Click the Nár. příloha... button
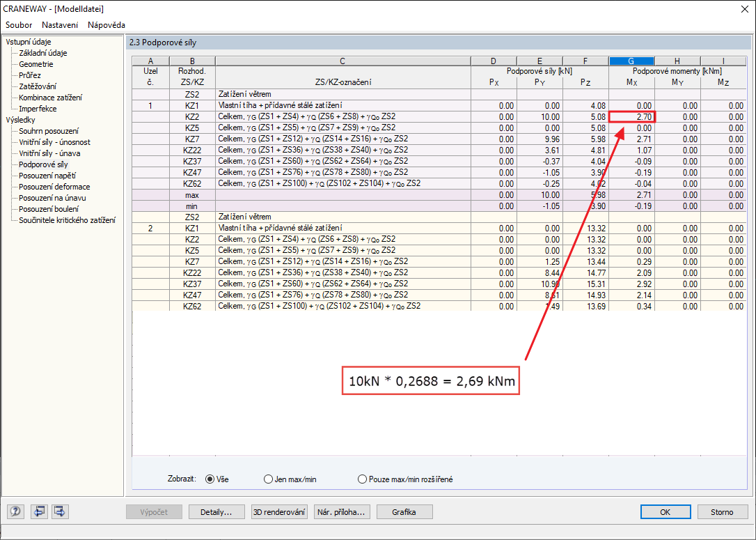This screenshot has width=756, height=540. 341,512
